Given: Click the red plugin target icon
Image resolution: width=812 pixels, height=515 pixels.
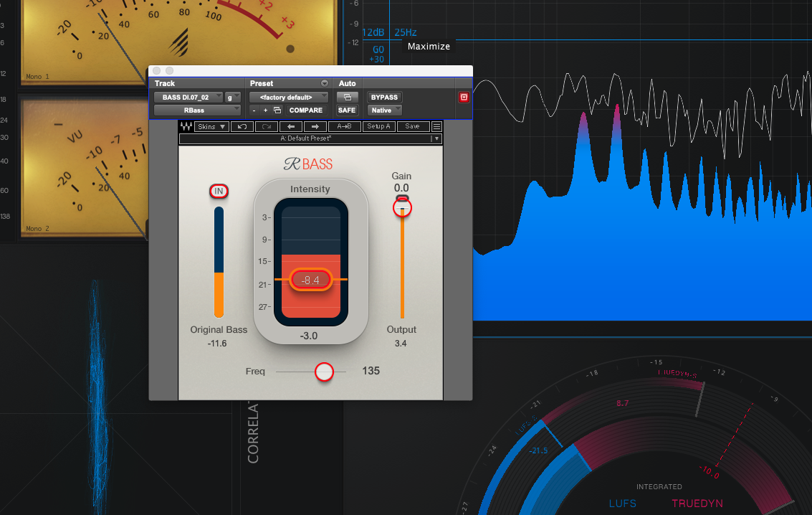Looking at the screenshot, I should point(464,98).
